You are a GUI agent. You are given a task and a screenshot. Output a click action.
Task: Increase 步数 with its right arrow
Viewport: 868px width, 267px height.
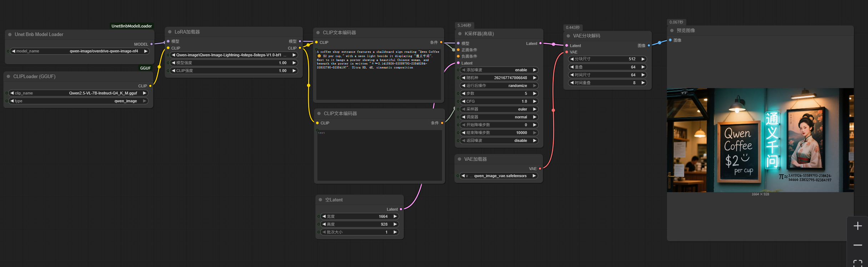click(x=535, y=93)
